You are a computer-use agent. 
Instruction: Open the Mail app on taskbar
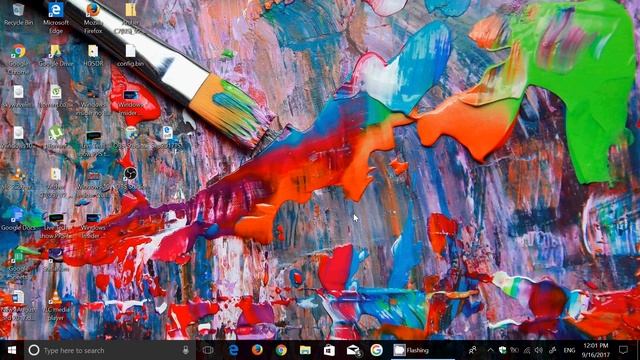pyautogui.click(x=353, y=350)
